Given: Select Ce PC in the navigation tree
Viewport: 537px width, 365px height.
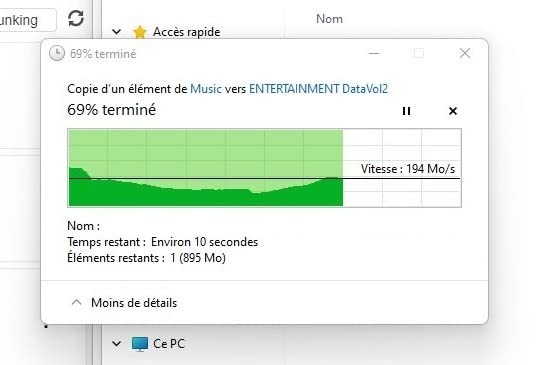Looking at the screenshot, I should coord(169,343).
